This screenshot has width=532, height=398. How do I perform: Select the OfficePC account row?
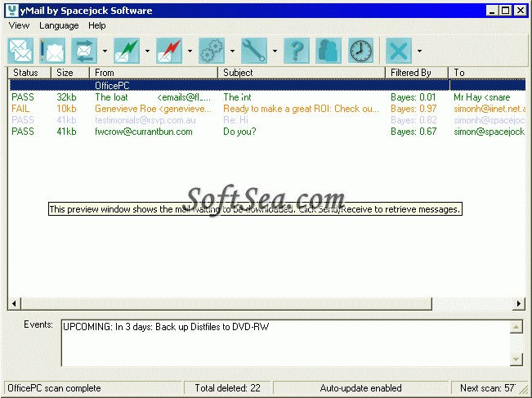(267, 85)
